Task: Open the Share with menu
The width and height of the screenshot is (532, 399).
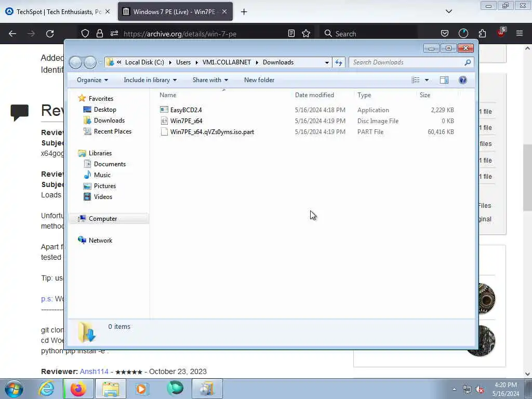Action: tap(210, 80)
